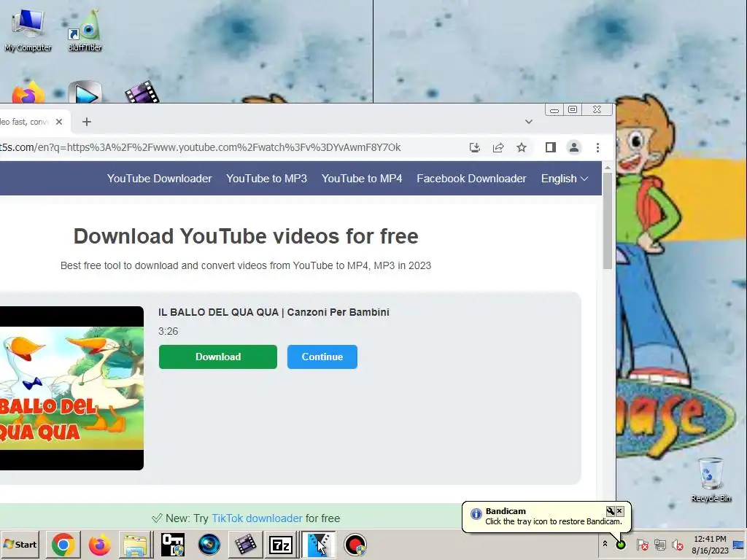Close the Bandicam balloon notification

619,511
